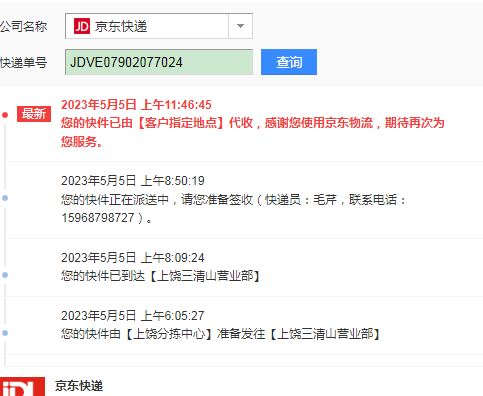Click timeline dot for 8:50:19 entry
483x396 pixels.
[x=5, y=198]
